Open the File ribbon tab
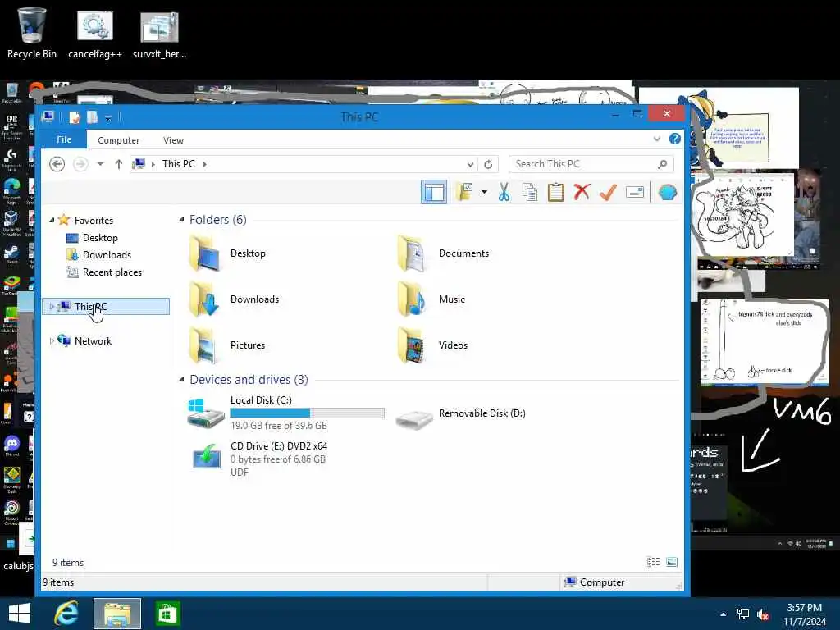Image resolution: width=840 pixels, height=630 pixels. pyautogui.click(x=64, y=139)
